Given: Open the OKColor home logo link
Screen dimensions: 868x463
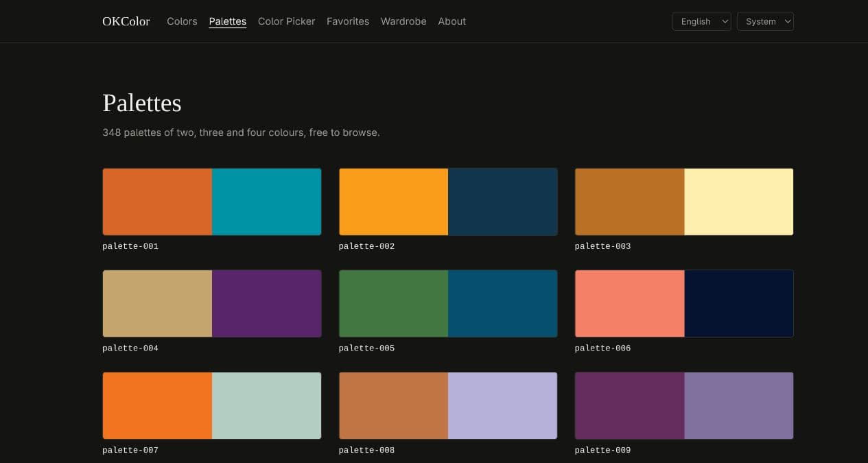Looking at the screenshot, I should [126, 21].
